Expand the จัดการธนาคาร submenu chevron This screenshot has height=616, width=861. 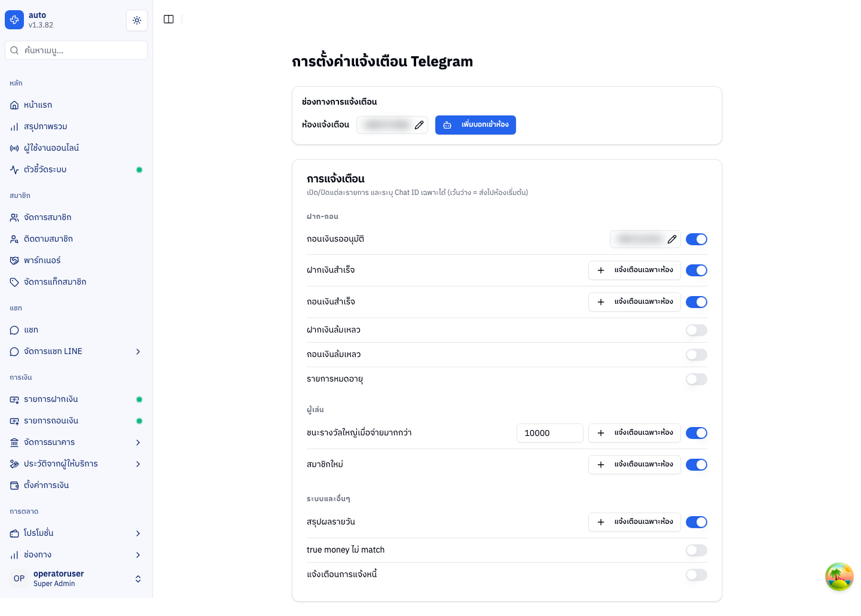click(x=138, y=443)
